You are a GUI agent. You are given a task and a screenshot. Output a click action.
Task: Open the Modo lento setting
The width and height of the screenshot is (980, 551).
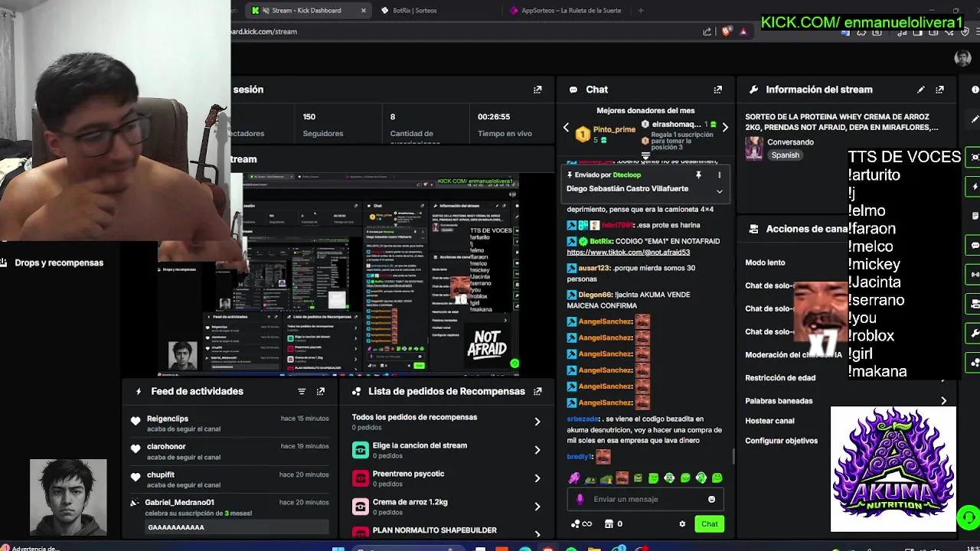click(x=765, y=262)
